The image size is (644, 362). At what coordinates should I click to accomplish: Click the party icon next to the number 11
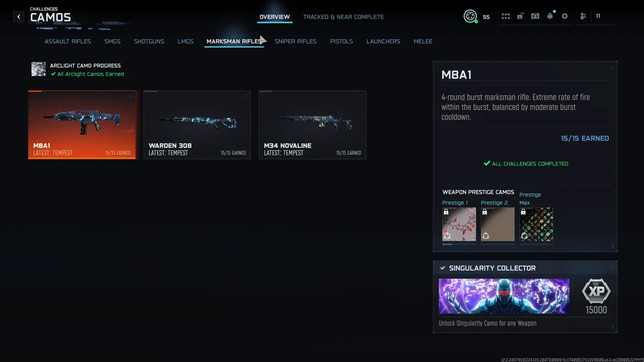click(x=583, y=16)
